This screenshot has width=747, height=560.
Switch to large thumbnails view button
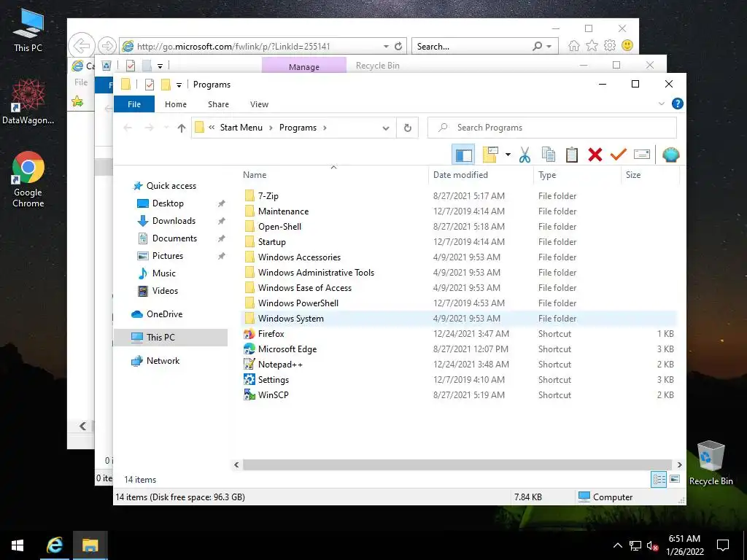tap(675, 479)
